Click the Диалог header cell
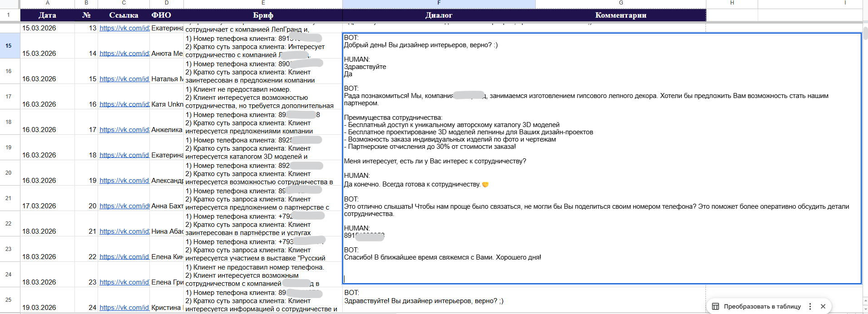The image size is (868, 314). pyautogui.click(x=439, y=15)
